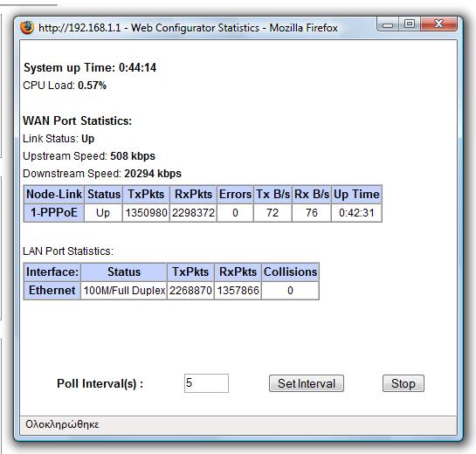
Task: Click the WAN RxPkts value 2298372
Action: coord(193,213)
